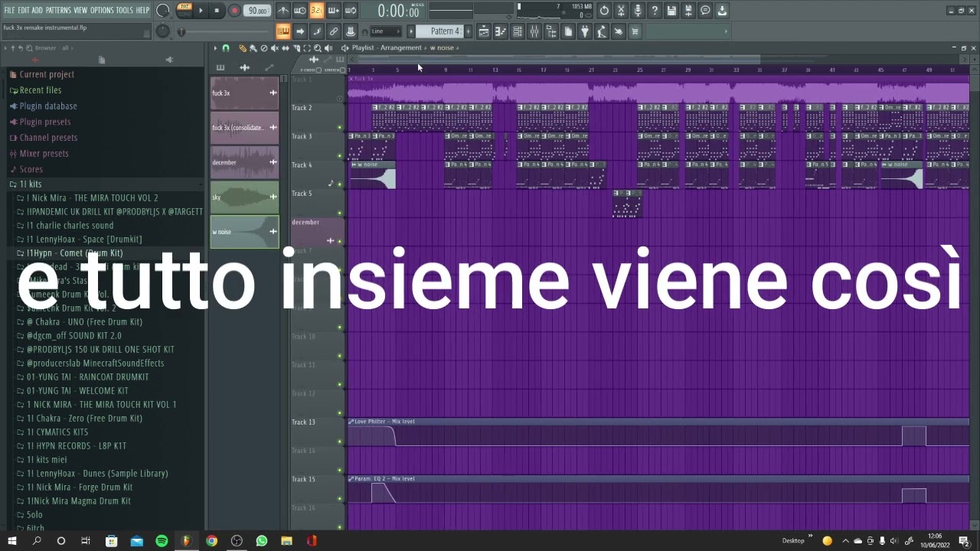The height and width of the screenshot is (551, 980).
Task: Toggle the 3-2-1 recording countdown
Action: point(316,11)
